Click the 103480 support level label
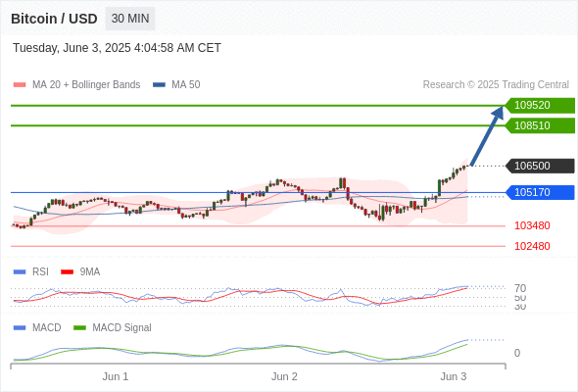This screenshot has width=578, height=392. (532, 225)
